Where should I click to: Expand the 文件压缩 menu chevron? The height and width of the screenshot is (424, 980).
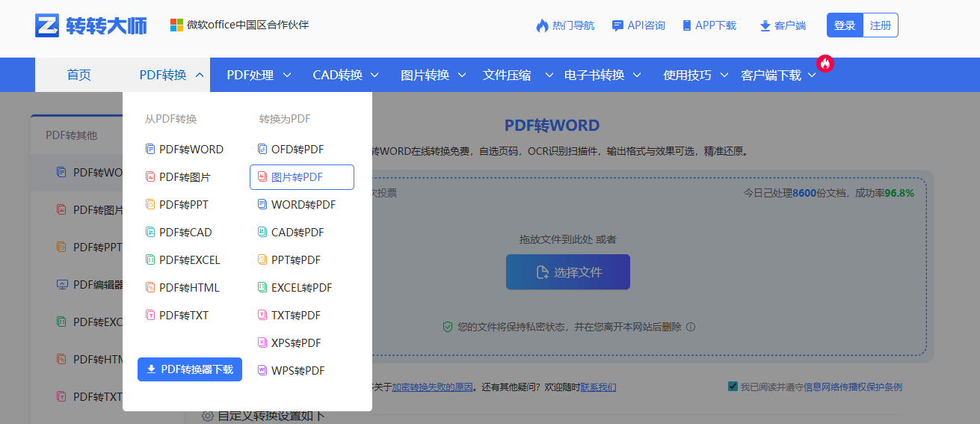click(x=549, y=75)
